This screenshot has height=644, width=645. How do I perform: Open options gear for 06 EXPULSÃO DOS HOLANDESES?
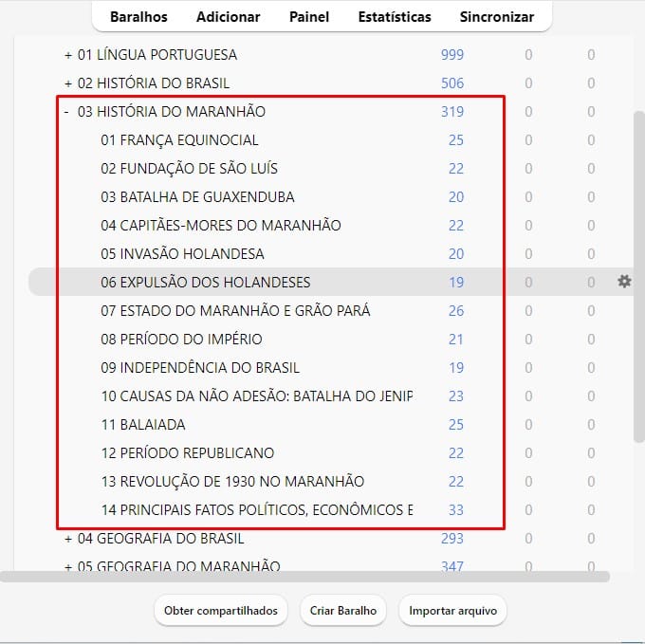coord(624,282)
